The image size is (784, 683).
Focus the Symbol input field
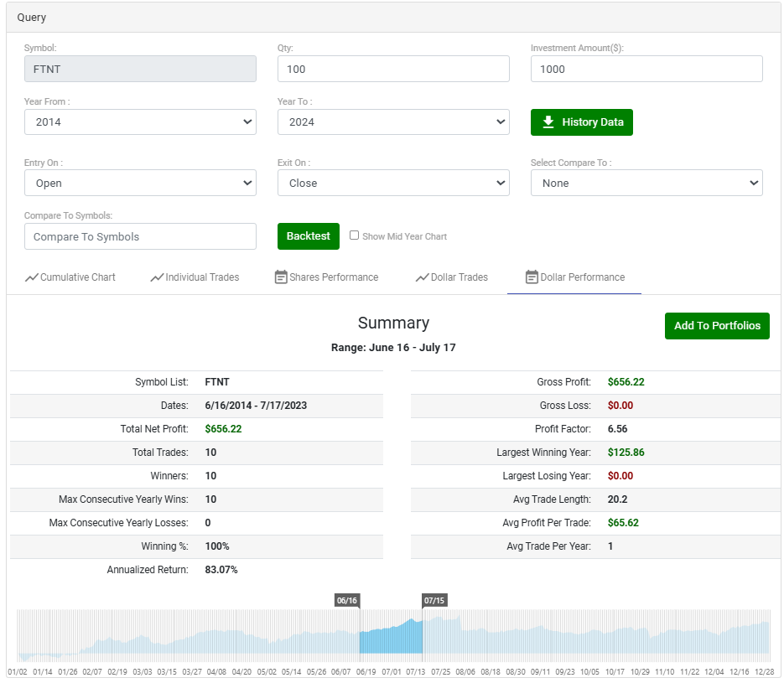coord(140,69)
